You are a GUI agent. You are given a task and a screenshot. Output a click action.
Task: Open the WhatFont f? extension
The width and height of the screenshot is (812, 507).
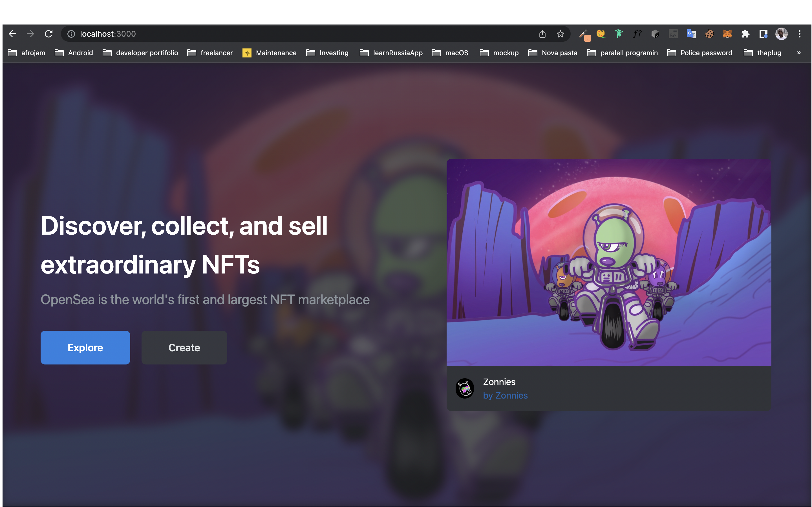click(637, 34)
